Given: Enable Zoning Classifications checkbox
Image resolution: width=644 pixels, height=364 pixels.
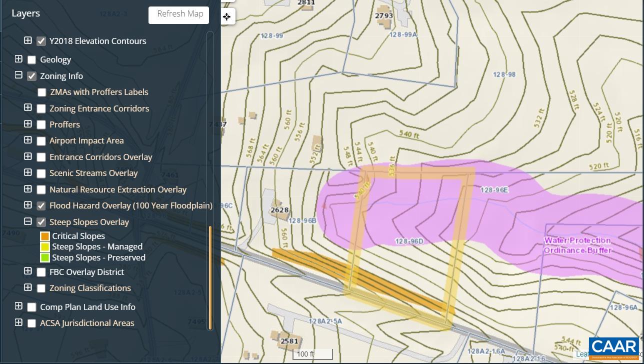Looking at the screenshot, I should click(41, 288).
